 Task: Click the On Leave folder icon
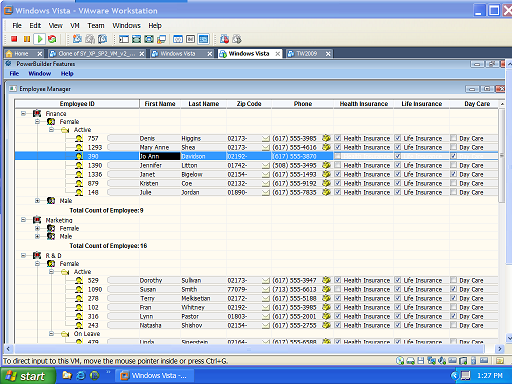pos(65,334)
